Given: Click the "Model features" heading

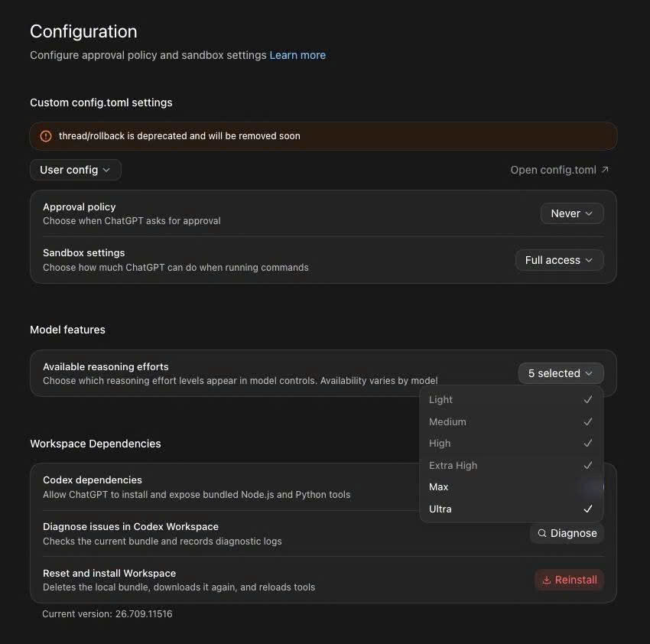Looking at the screenshot, I should (x=67, y=330).
